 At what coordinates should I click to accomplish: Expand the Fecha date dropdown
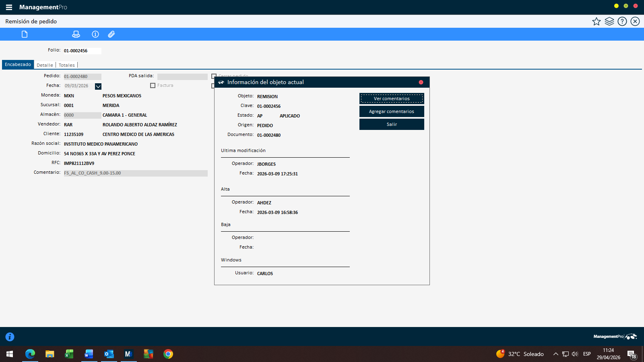click(98, 86)
